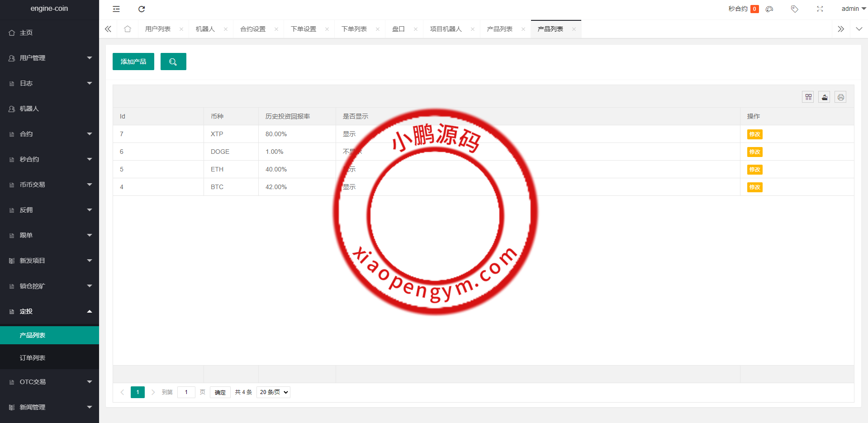
Task: Open the column filter icon above the table
Action: pos(808,97)
